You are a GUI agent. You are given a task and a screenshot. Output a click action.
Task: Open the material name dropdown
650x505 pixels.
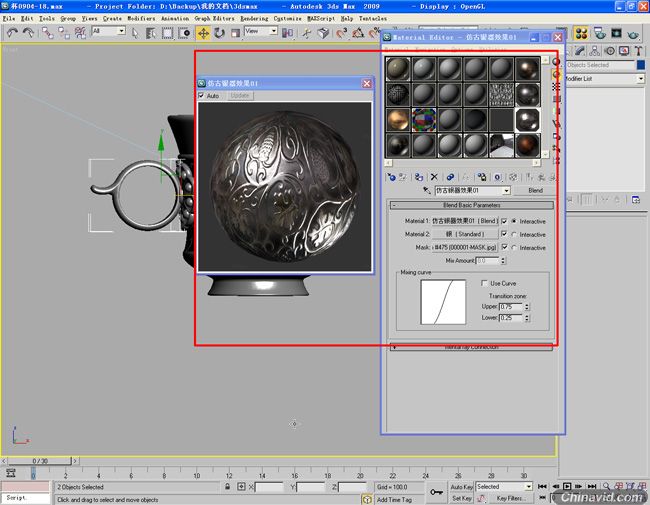click(506, 191)
